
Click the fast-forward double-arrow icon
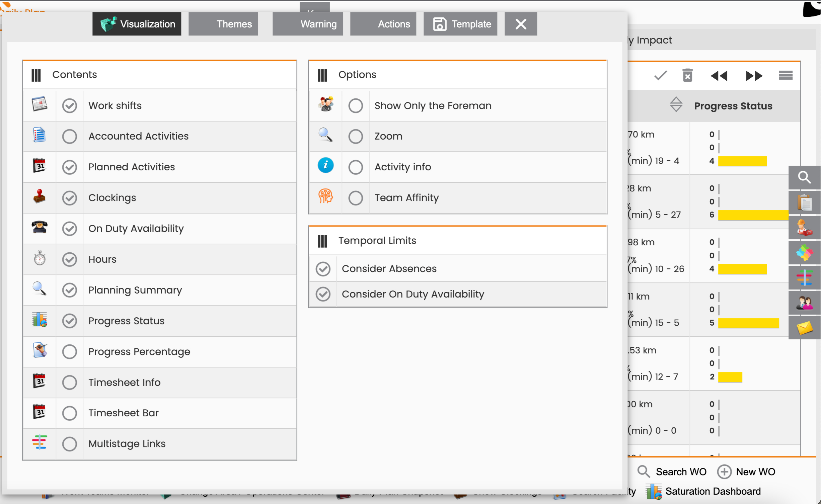pyautogui.click(x=754, y=76)
